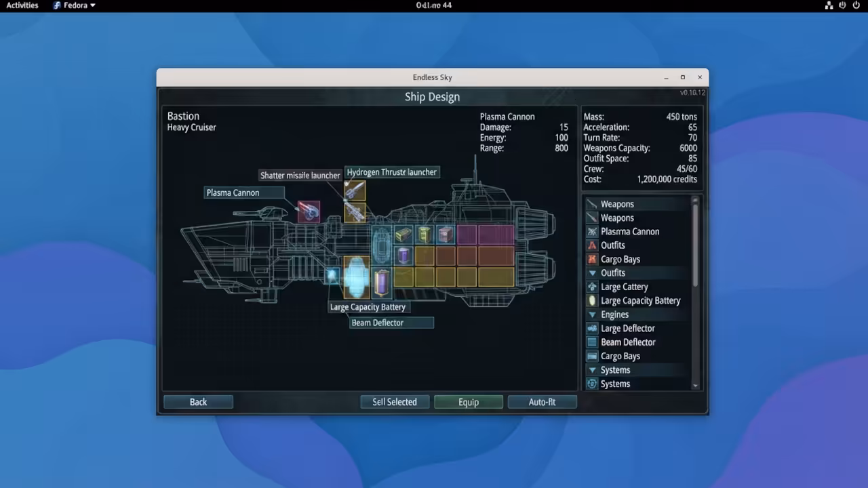868x488 pixels.
Task: Open the clock menu in top bar
Action: [434, 5]
